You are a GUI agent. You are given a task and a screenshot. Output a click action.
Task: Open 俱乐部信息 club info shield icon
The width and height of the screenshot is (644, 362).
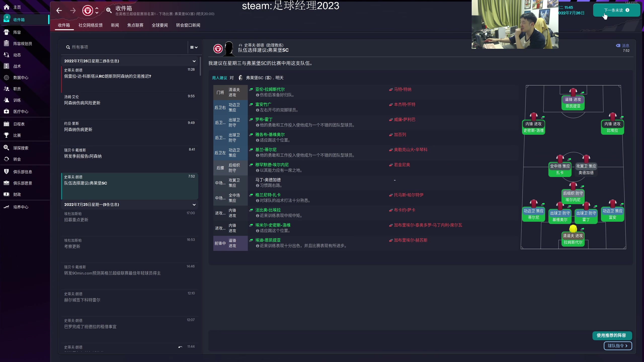(x=7, y=172)
